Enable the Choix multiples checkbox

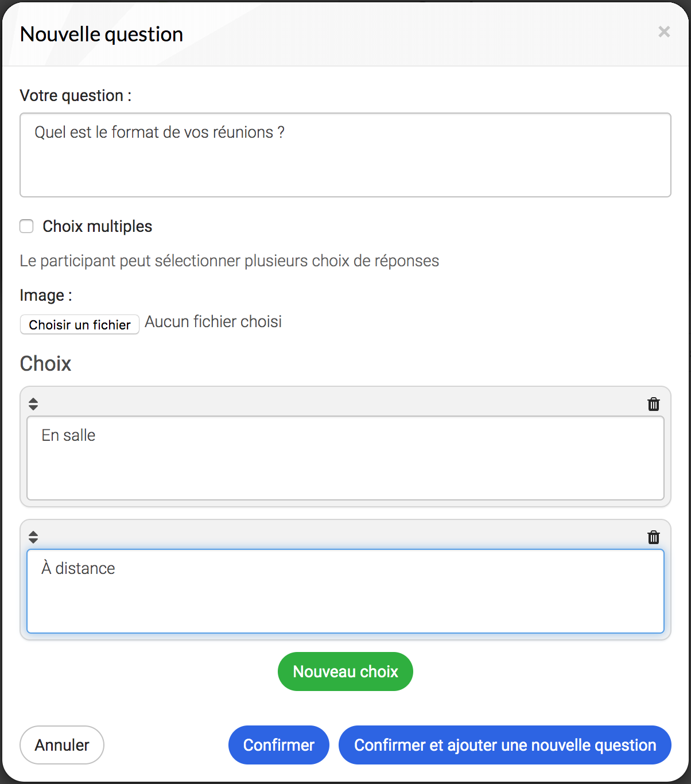click(26, 226)
